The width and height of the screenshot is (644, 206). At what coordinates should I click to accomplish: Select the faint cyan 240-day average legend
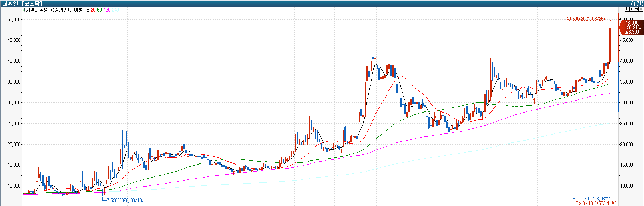[116, 10]
